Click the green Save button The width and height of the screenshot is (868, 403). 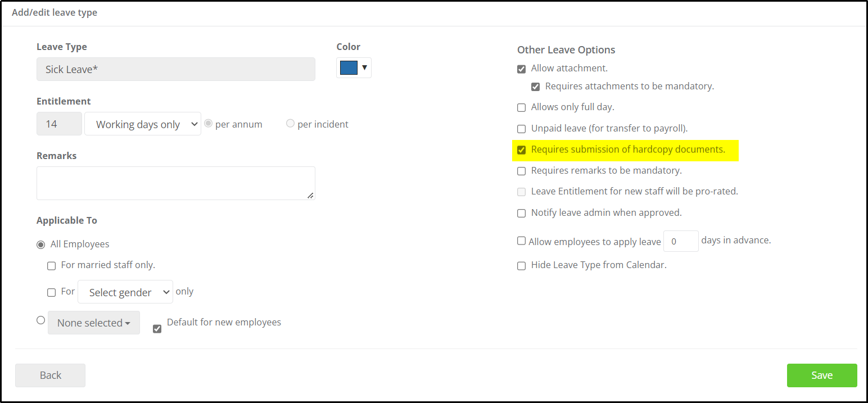point(822,375)
